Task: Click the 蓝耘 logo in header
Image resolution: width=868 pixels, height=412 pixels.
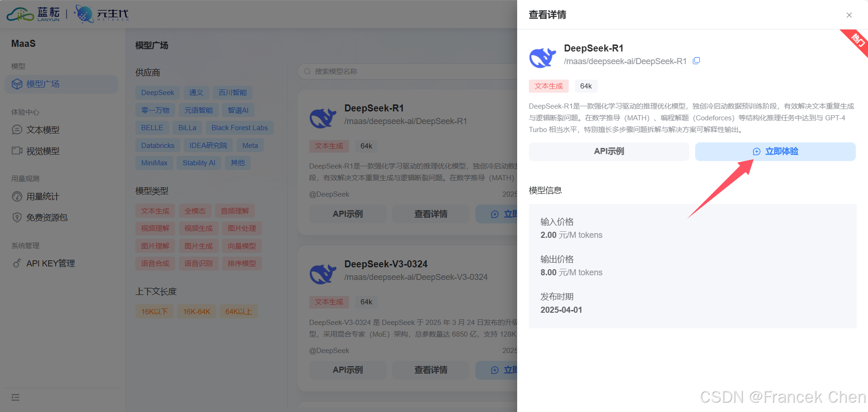Action: point(33,14)
